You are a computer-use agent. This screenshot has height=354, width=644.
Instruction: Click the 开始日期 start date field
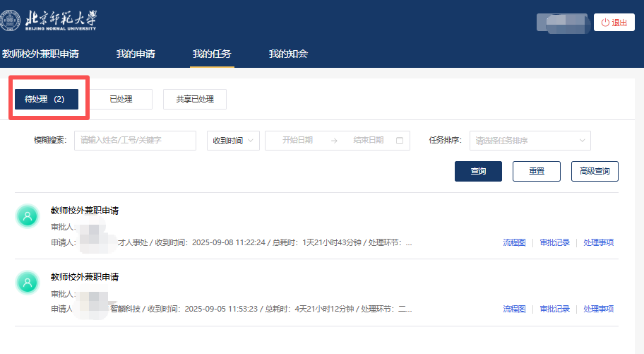pyautogui.click(x=297, y=141)
